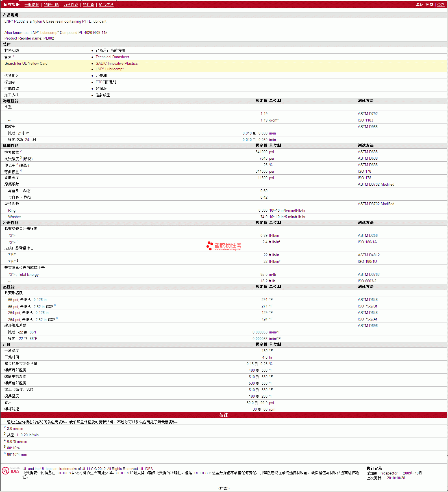The image size is (448, 492).
Task: Select the 73°F, Total Energy row label
Action: (x=23, y=275)
